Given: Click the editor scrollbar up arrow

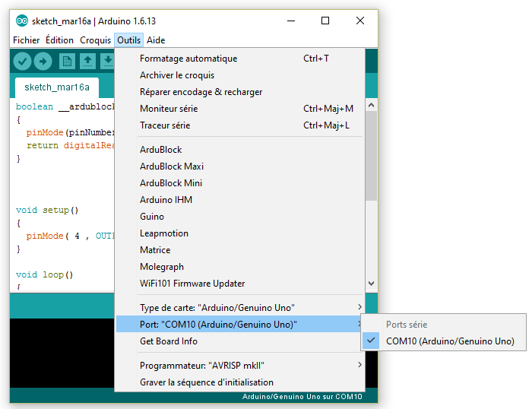Looking at the screenshot, I should (371, 105).
